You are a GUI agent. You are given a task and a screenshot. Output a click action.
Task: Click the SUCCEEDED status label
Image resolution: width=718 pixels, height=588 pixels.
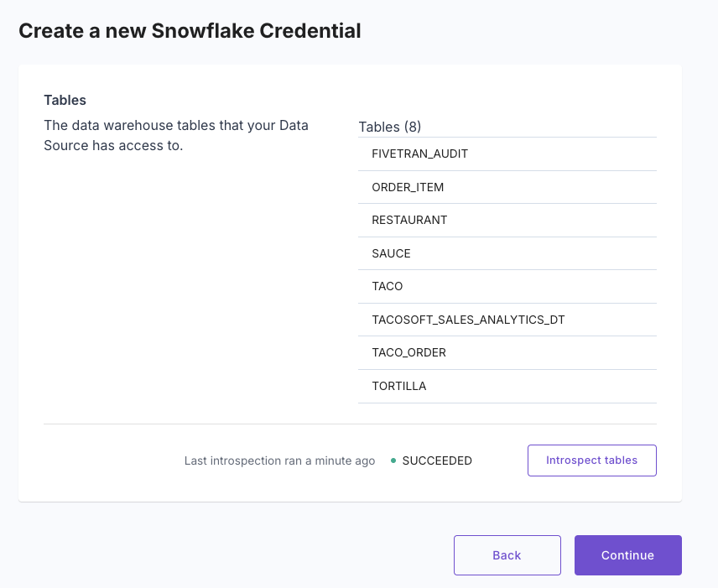pos(437,461)
